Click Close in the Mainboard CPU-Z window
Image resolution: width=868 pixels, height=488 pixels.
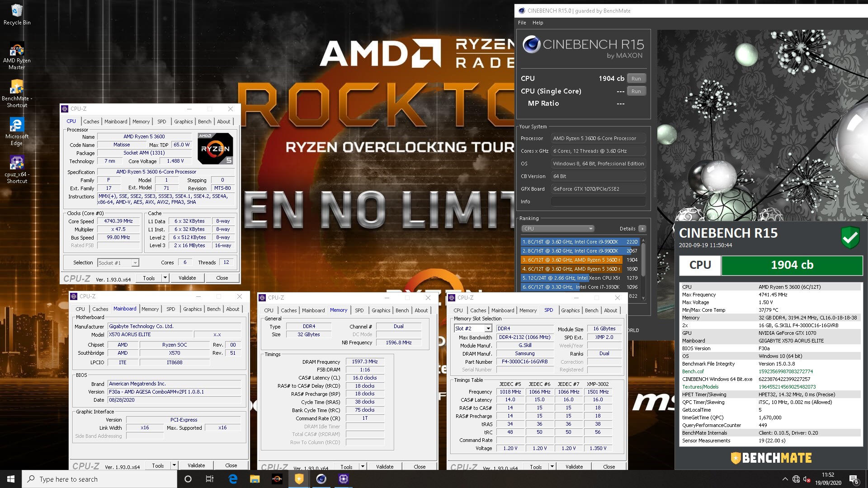[x=231, y=465]
